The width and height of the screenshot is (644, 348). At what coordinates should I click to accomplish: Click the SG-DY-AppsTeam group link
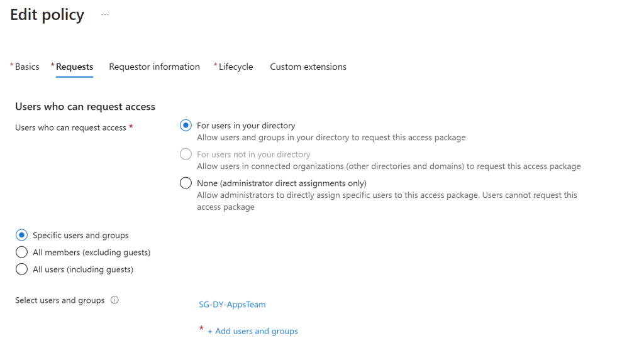click(232, 305)
